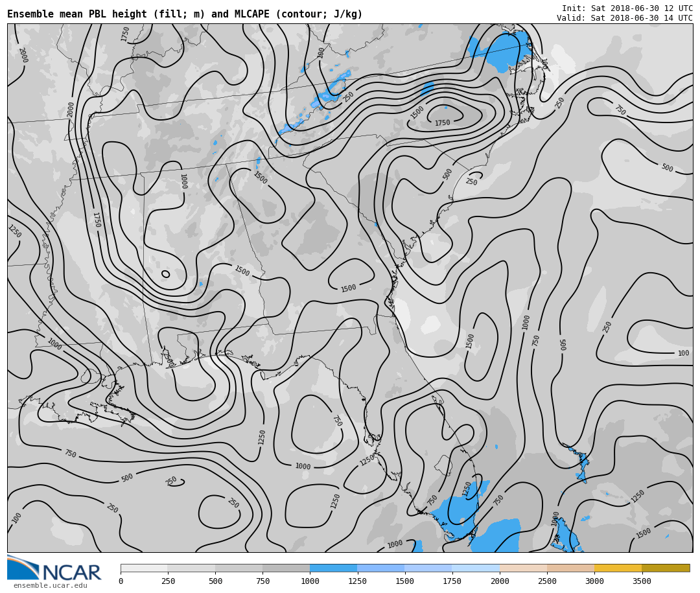Pick the tan 2500–3000 colorbar swatch

(x=570, y=568)
